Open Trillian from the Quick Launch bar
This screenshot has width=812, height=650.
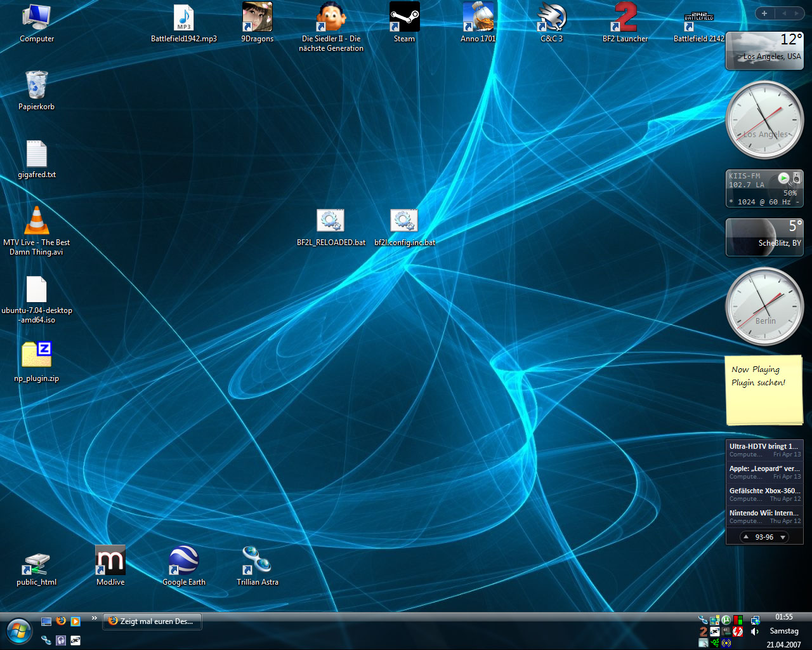46,640
